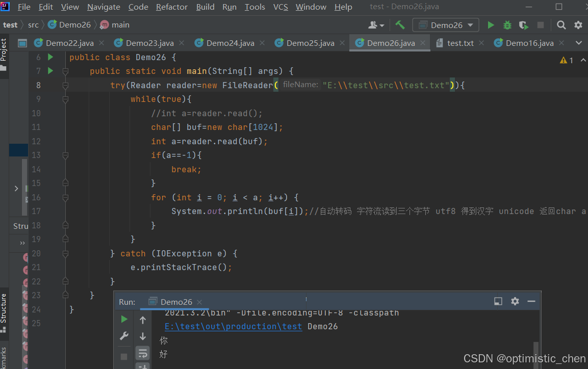This screenshot has width=588, height=369.
Task: Close the Demo25.java tab
Action: tap(342, 43)
